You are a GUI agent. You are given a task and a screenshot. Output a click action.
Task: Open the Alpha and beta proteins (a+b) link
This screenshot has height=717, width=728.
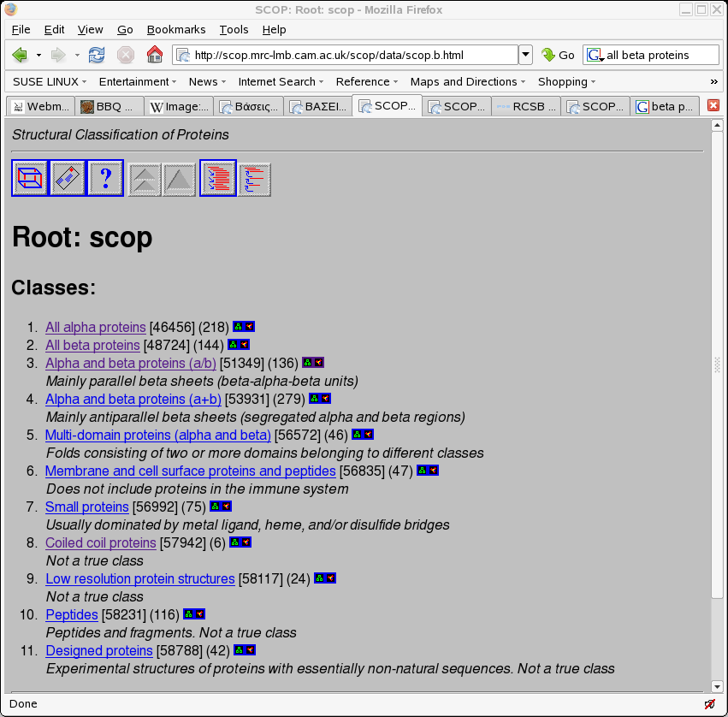click(x=133, y=399)
